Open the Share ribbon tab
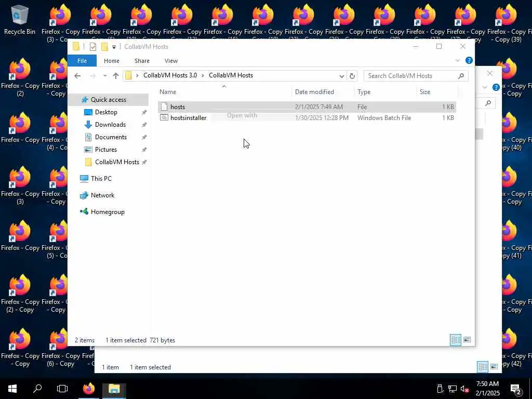532x399 pixels. [x=142, y=61]
